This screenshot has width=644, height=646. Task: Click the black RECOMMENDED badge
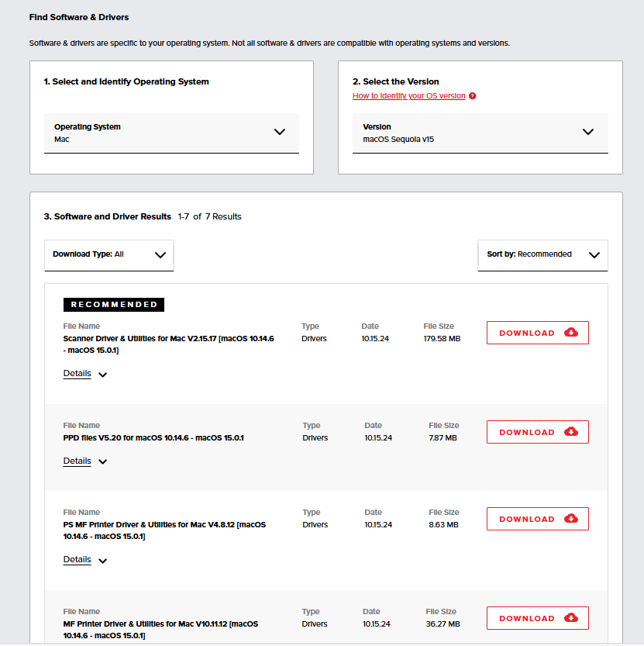114,305
